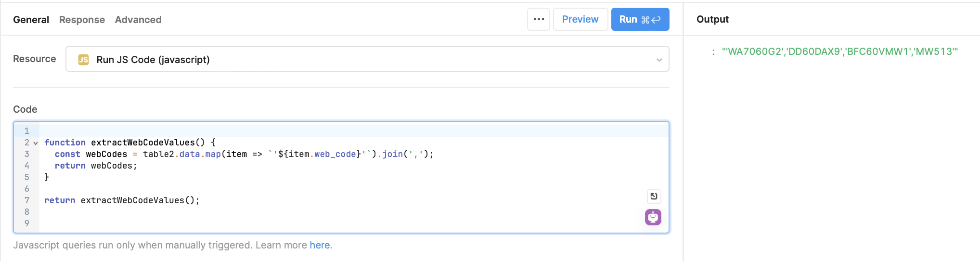The width and height of the screenshot is (980, 261).
Task: Click into empty line 1 of code editor
Action: [354, 130]
